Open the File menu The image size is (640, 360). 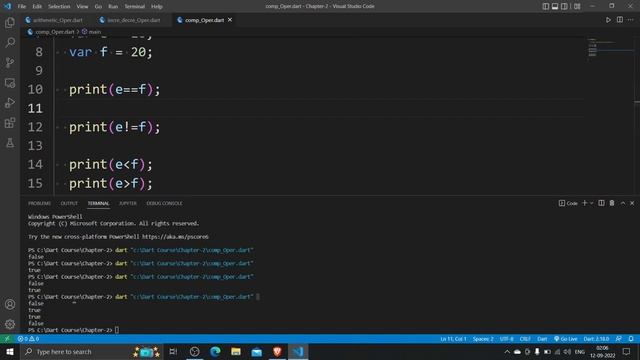[x=22, y=7]
